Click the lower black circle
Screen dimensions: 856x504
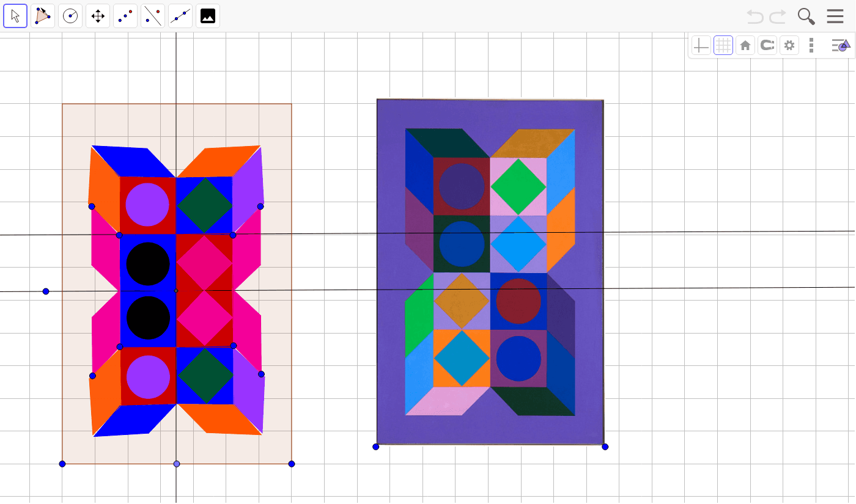148,318
